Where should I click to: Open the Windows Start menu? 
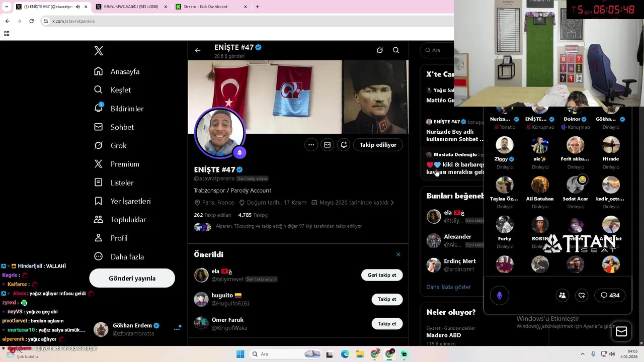[240, 354]
